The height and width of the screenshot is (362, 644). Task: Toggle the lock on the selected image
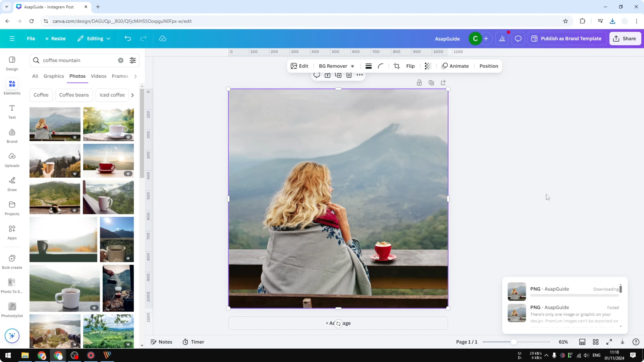coord(419,82)
